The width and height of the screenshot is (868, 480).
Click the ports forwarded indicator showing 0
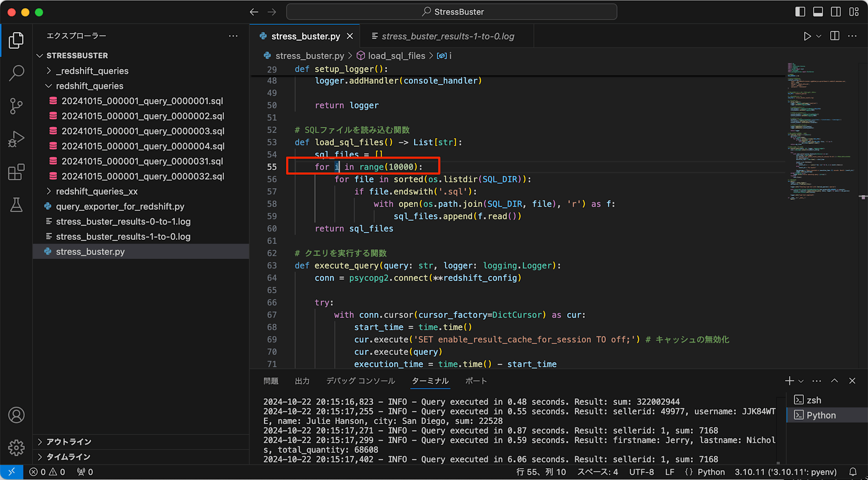pos(85,472)
